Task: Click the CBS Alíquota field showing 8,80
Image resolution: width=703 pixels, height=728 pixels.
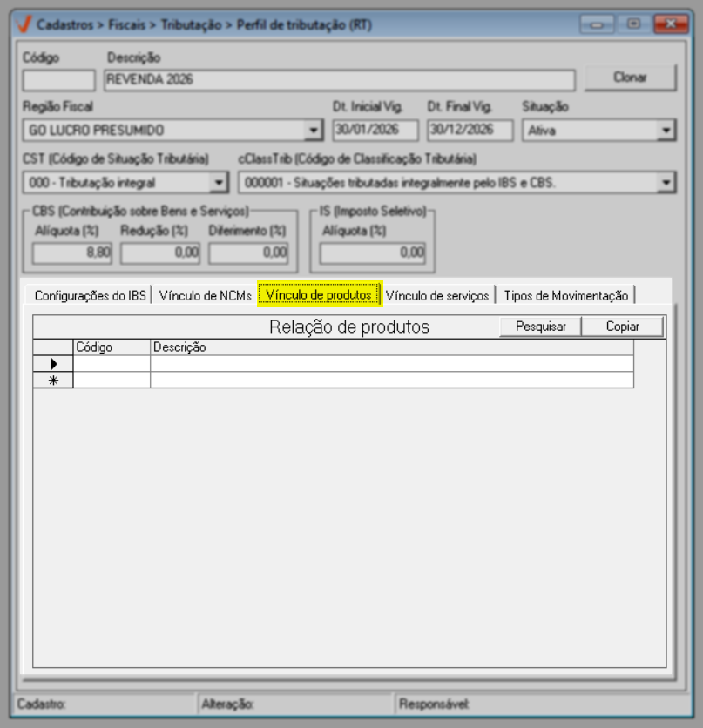Action: (x=72, y=253)
